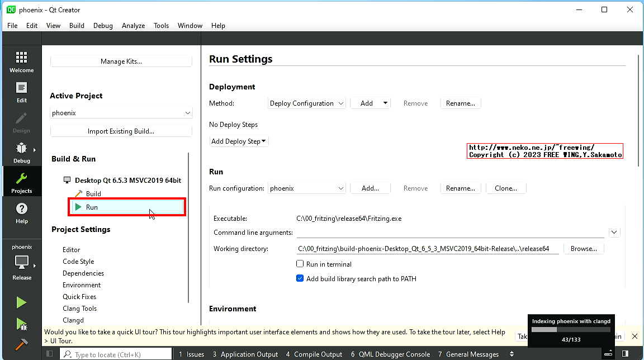Open the phoenix Release kit selector
Viewport: 644px width, 360px height.
22,262
